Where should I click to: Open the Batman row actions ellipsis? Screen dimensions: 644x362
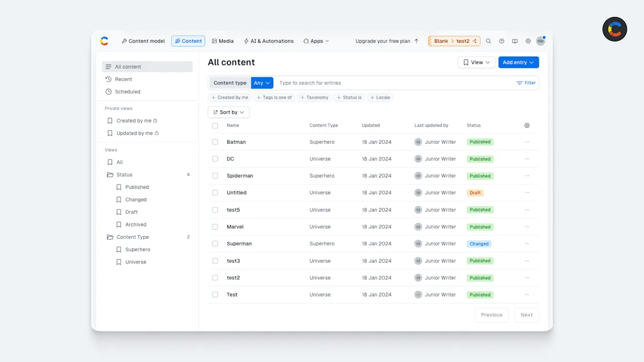tap(527, 142)
